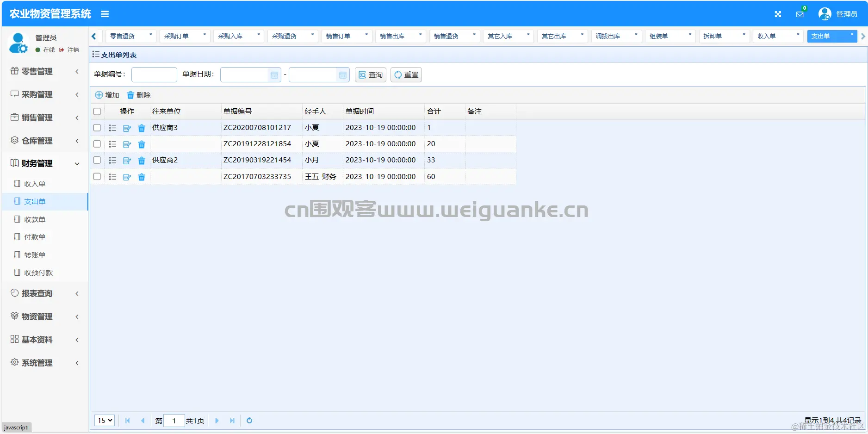Click the start date input field

click(x=245, y=75)
